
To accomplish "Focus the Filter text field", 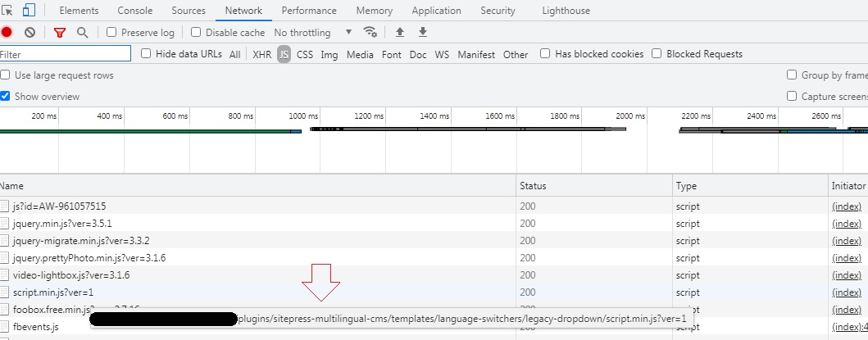I will pyautogui.click(x=66, y=54).
